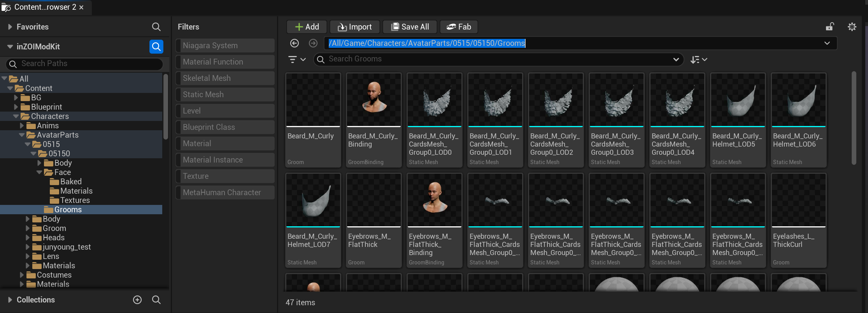
Task: Open the sort options dropdown
Action: [699, 59]
